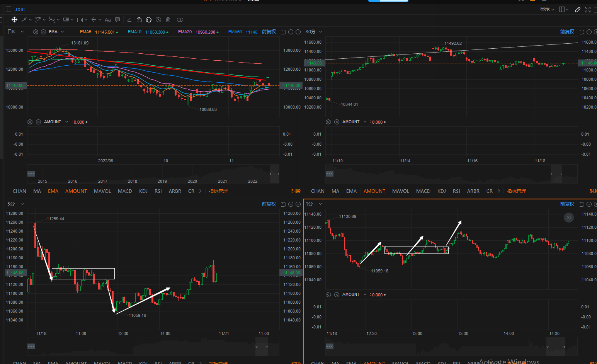The width and height of the screenshot is (597, 364).
Task: Delete drawings with the trash icon
Action: [x=168, y=20]
